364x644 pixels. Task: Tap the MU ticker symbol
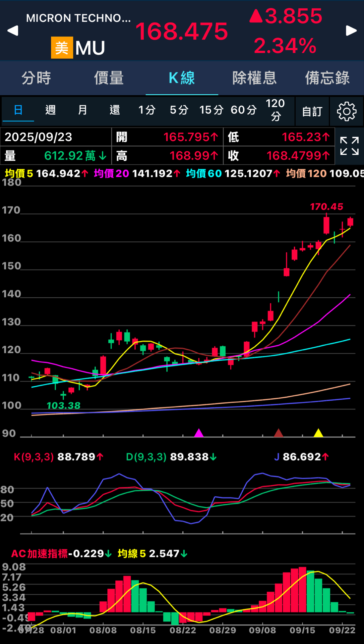click(90, 48)
